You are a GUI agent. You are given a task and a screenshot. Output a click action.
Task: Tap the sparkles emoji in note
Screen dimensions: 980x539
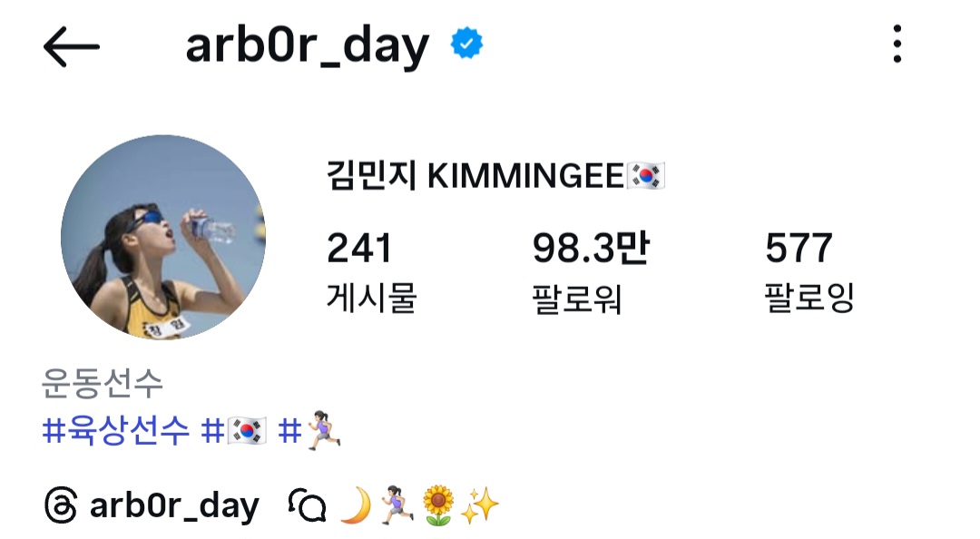pos(479,505)
